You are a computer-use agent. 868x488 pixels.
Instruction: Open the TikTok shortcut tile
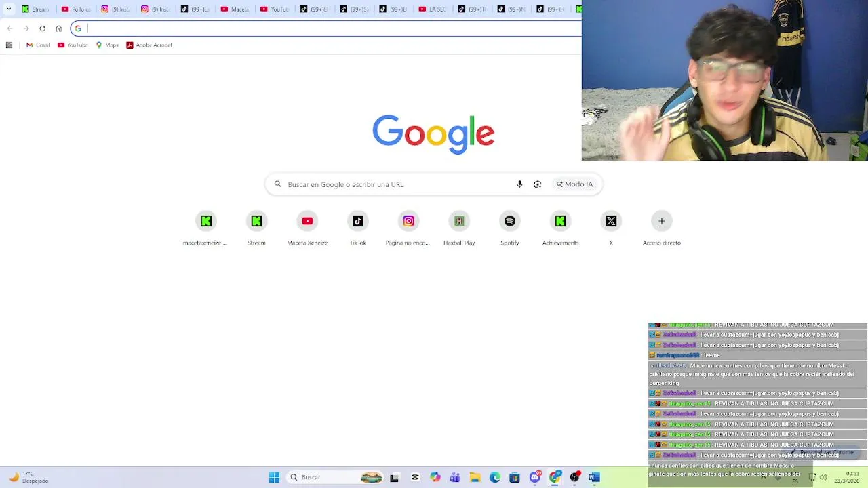(x=358, y=228)
